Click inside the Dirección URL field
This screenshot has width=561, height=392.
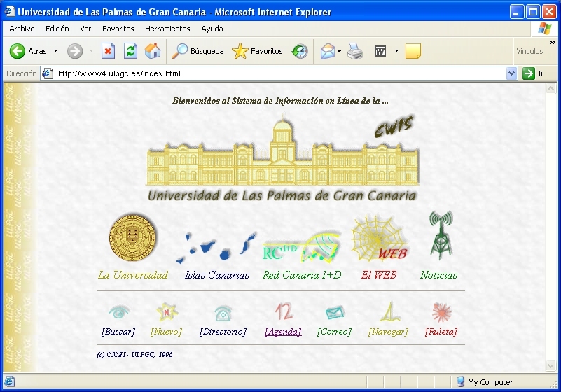[279, 73]
